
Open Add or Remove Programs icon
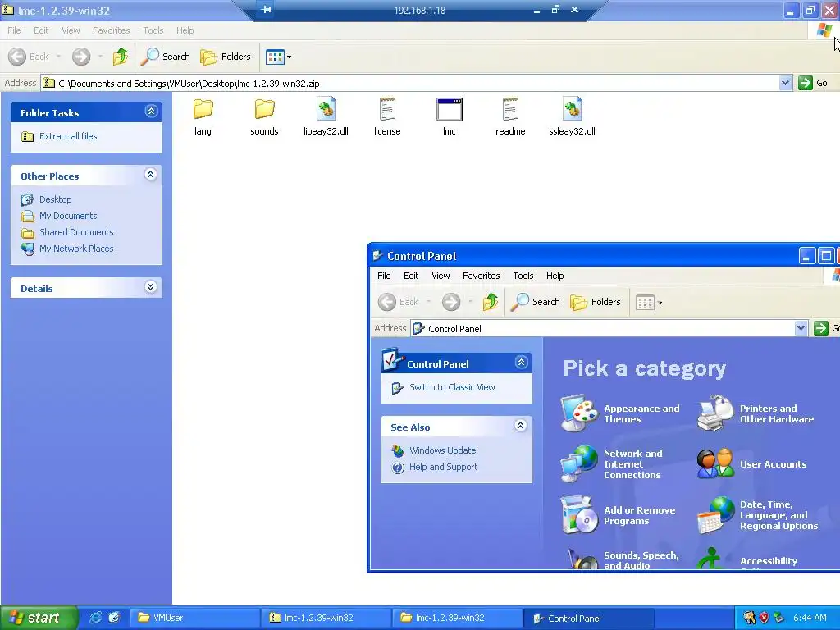[x=579, y=515]
